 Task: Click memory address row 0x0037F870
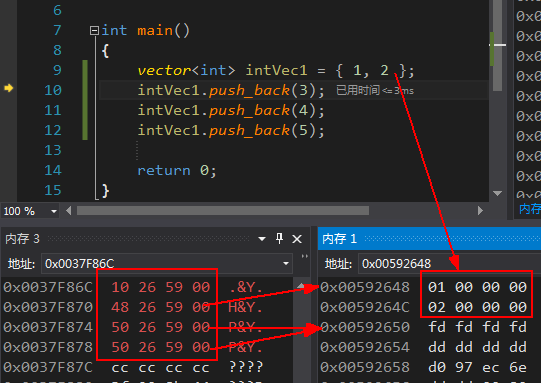tap(48, 307)
